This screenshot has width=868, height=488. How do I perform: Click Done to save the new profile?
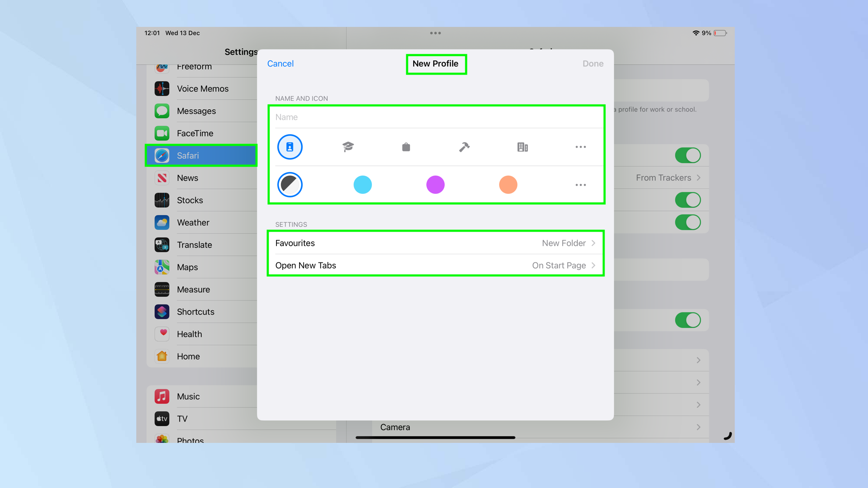[x=592, y=63]
